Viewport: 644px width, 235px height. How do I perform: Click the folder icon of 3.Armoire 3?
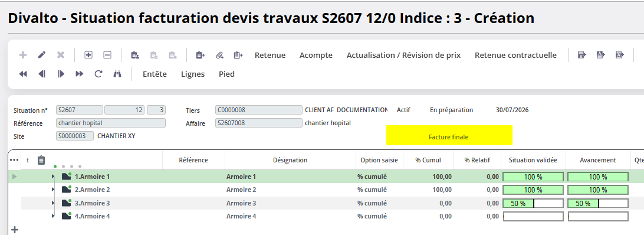point(67,203)
